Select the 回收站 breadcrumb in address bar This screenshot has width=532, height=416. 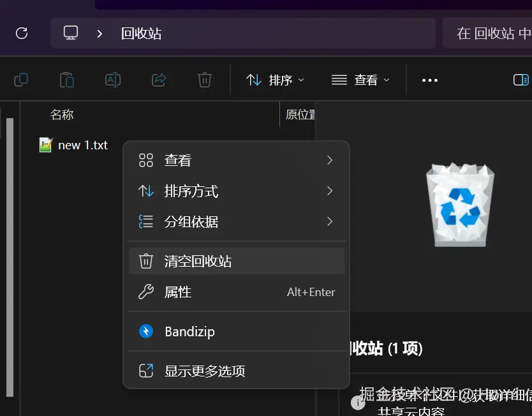coord(141,34)
